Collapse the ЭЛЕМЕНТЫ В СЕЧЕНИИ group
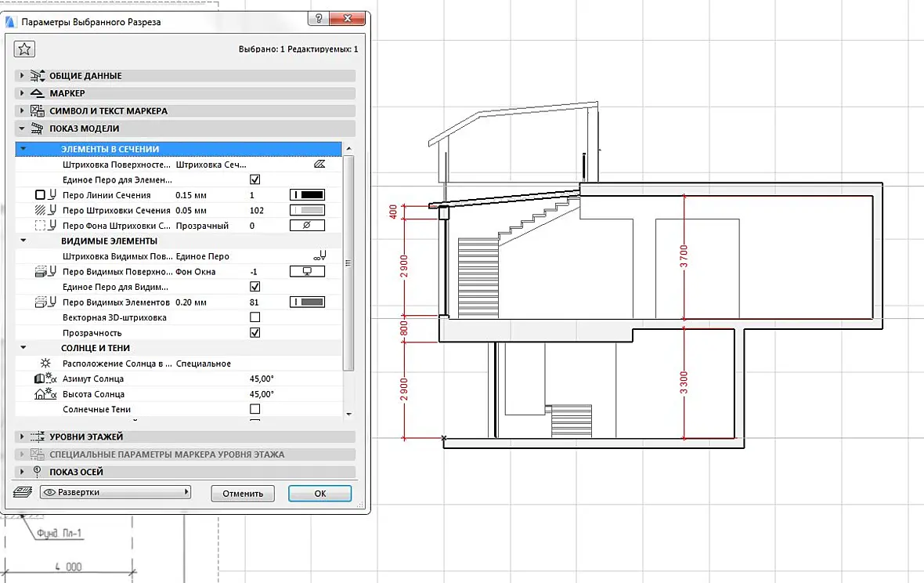Viewport: 924px width, 583px height. pyautogui.click(x=23, y=149)
